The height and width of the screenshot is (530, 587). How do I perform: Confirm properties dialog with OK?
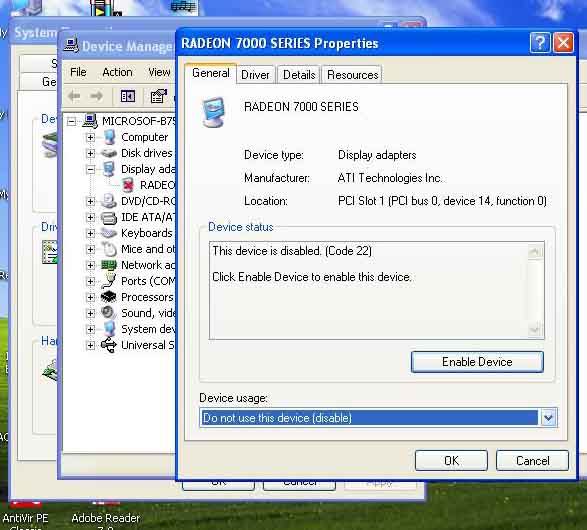451,460
